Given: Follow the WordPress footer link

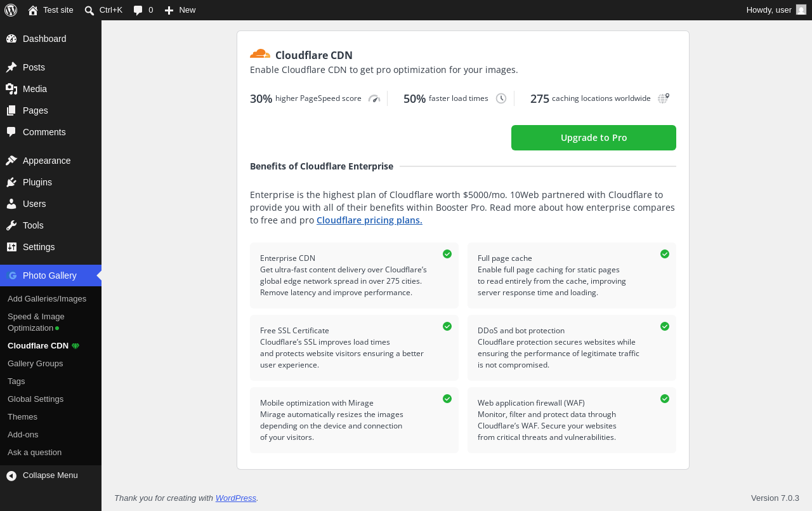Looking at the screenshot, I should coord(236,498).
